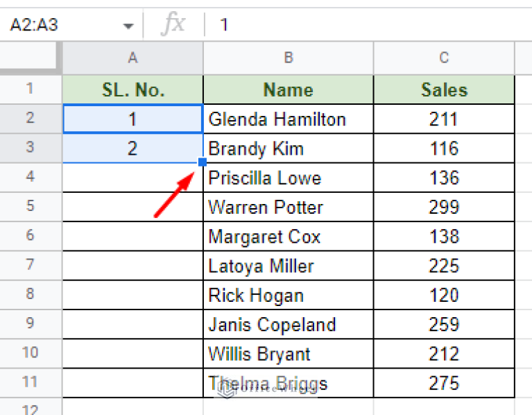Select column C header
This screenshot has height=415, width=532.
coord(444,58)
